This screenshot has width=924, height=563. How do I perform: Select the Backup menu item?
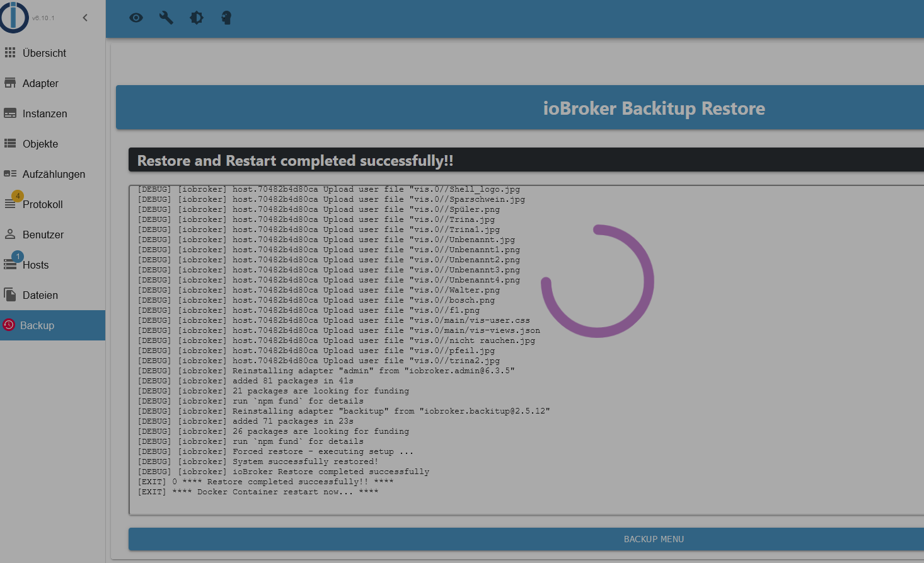(52, 325)
